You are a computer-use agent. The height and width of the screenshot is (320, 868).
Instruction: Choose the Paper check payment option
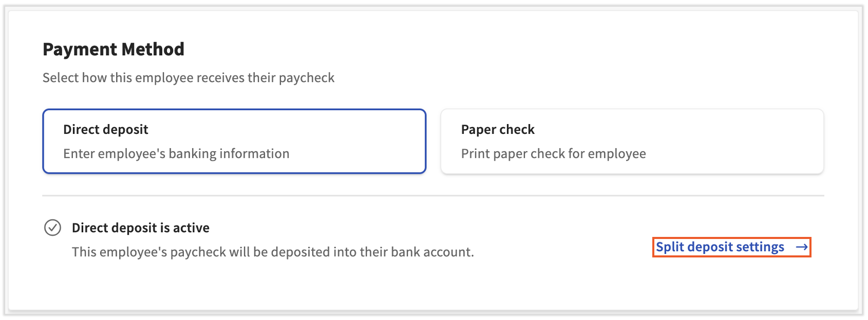coord(632,141)
